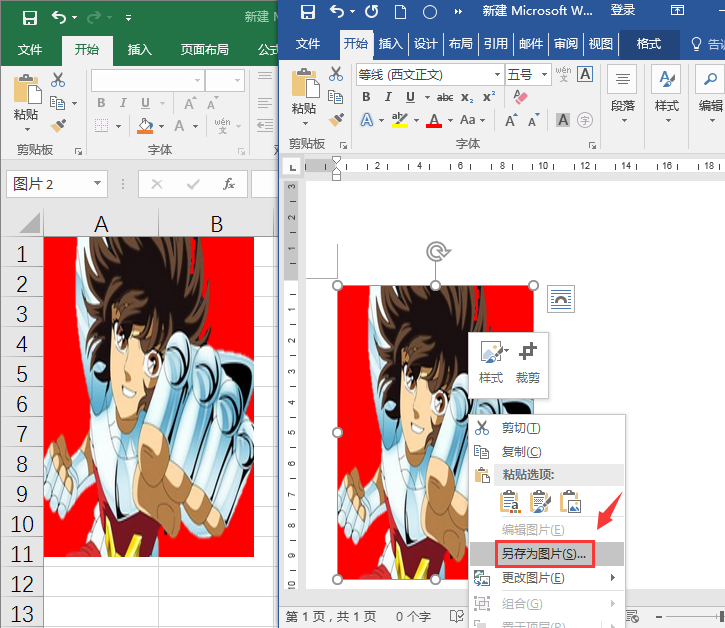
Task: Open Word Font dialog launcher
Action: tap(592, 145)
